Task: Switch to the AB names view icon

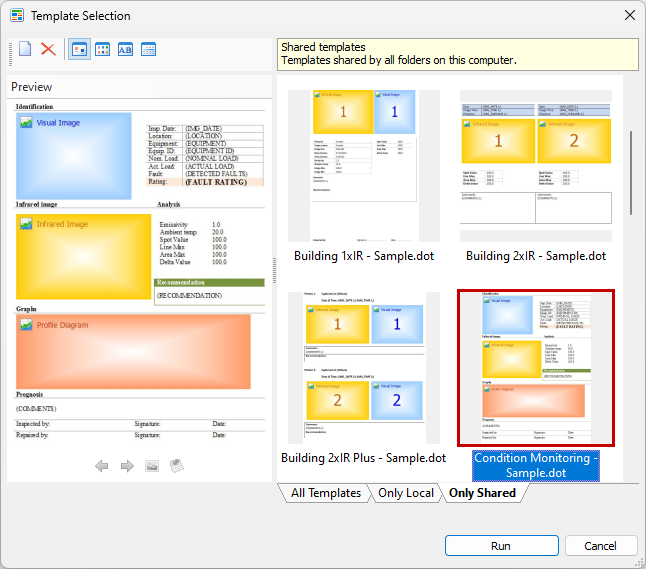Action: point(125,49)
